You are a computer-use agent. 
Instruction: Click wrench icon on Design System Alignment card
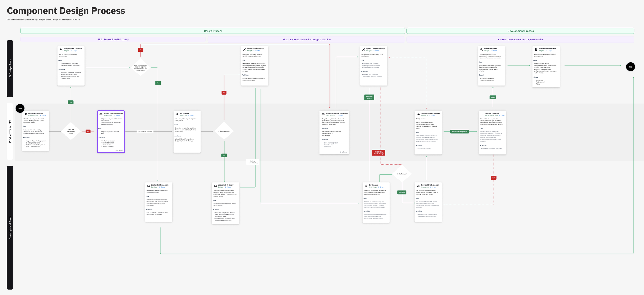pyautogui.click(x=61, y=49)
